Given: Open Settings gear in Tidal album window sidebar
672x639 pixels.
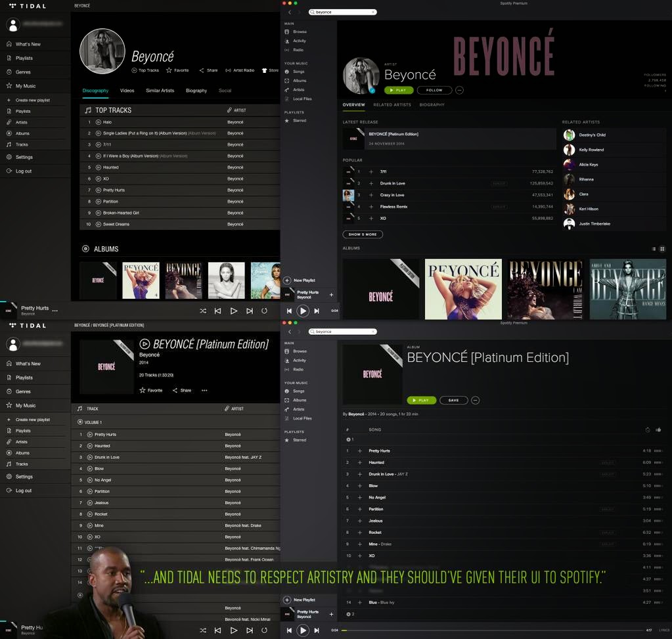Looking at the screenshot, I should (9, 477).
